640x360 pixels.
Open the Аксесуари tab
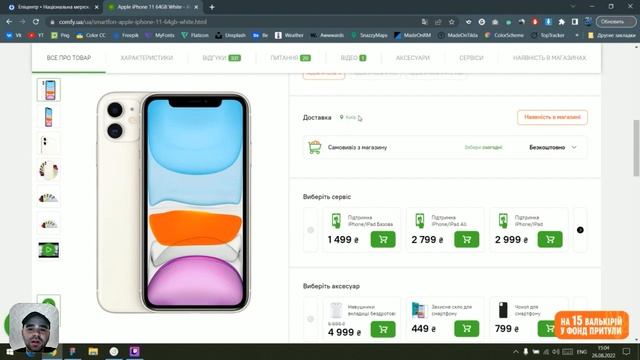[x=413, y=58]
